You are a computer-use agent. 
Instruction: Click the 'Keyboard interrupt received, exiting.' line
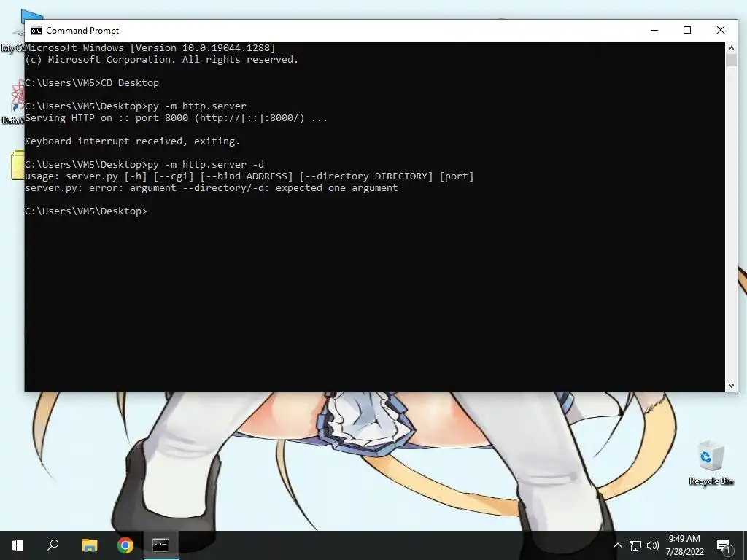coord(133,141)
